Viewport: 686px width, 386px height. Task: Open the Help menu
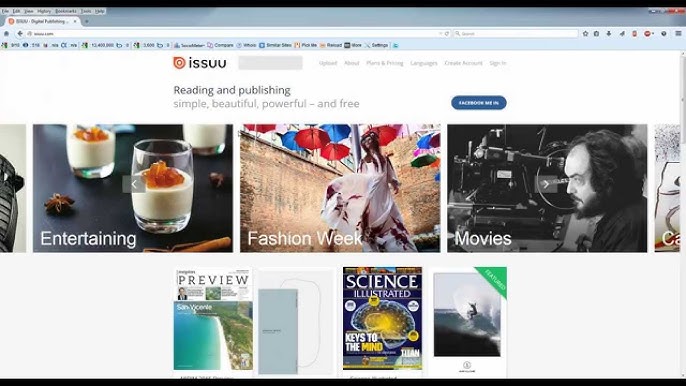click(100, 11)
